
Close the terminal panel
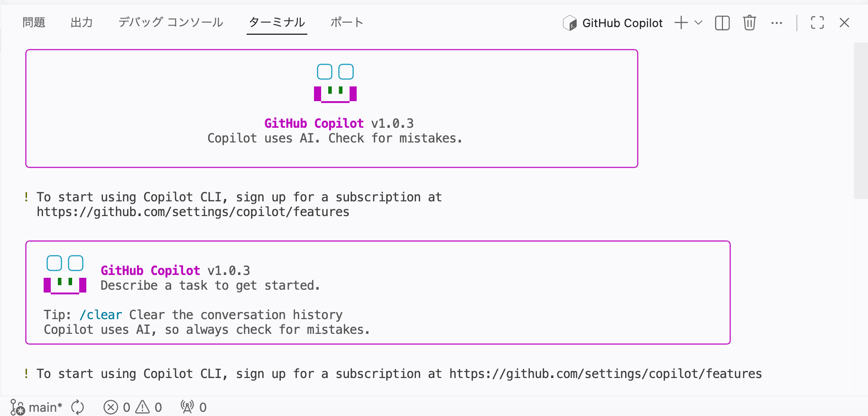(x=844, y=23)
